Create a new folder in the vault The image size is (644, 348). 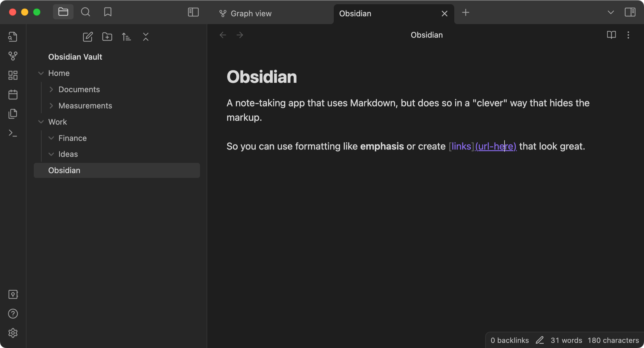(107, 37)
